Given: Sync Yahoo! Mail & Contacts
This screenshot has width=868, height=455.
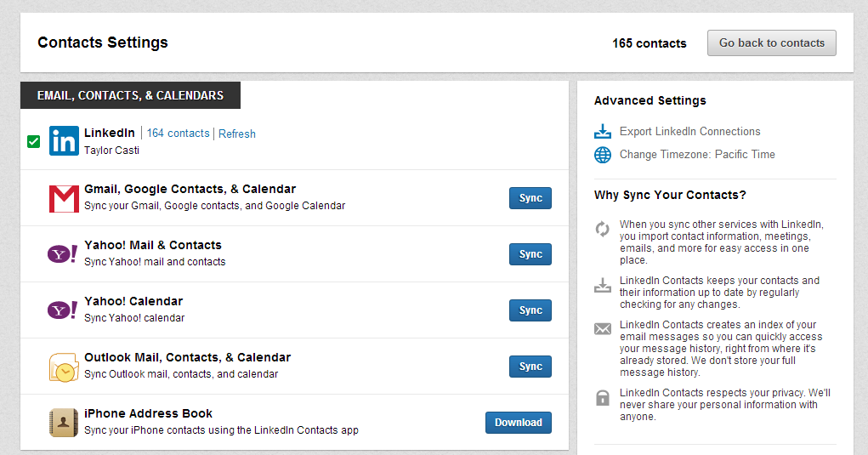Looking at the screenshot, I should pos(530,254).
